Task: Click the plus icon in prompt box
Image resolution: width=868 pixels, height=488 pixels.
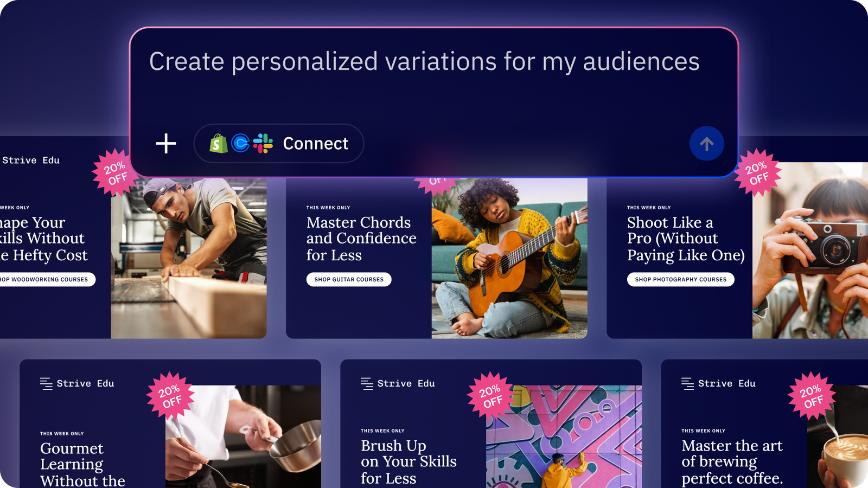Action: (x=166, y=144)
